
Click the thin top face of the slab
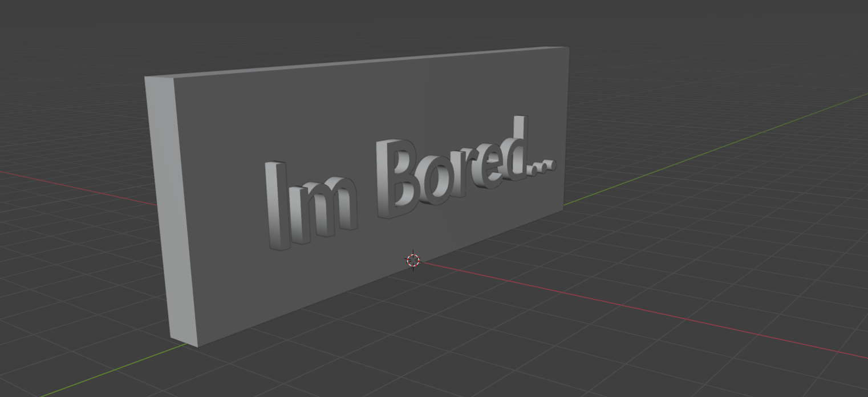[x=357, y=61]
